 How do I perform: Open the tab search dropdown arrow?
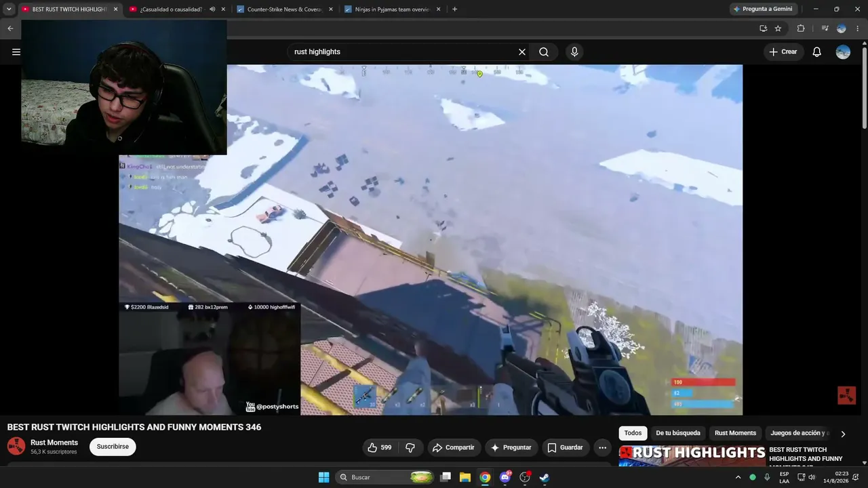click(x=9, y=9)
